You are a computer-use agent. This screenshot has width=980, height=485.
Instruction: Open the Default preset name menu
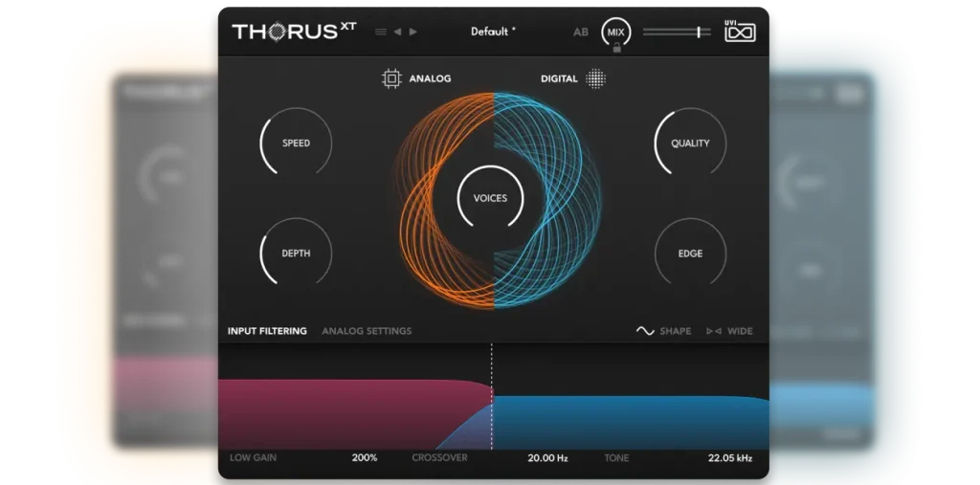point(493,32)
